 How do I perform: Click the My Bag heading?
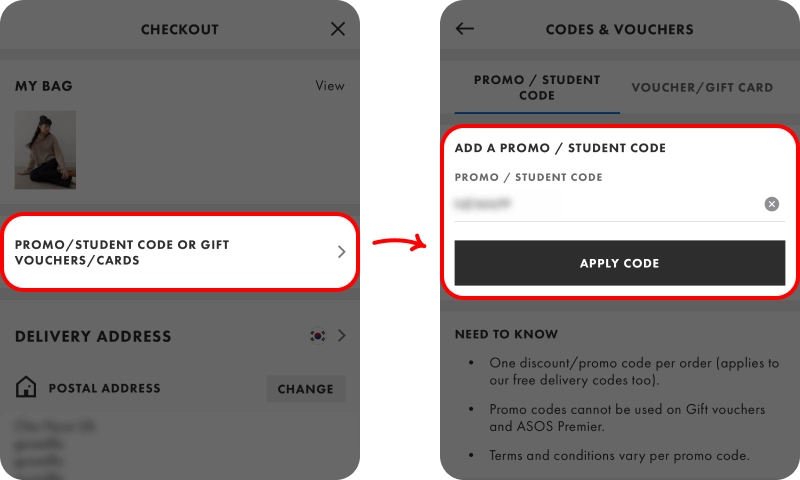[43, 86]
